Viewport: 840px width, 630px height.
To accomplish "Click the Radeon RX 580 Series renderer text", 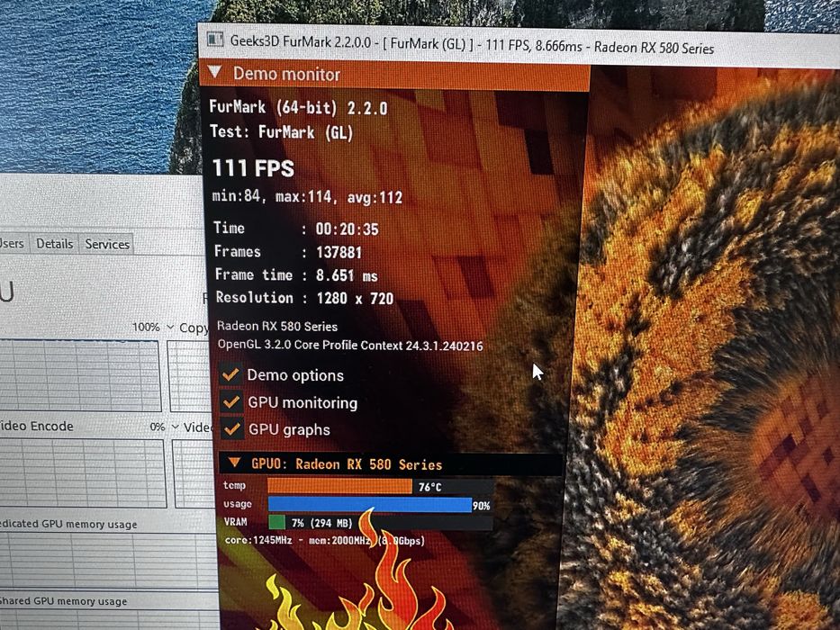I will pos(277,326).
